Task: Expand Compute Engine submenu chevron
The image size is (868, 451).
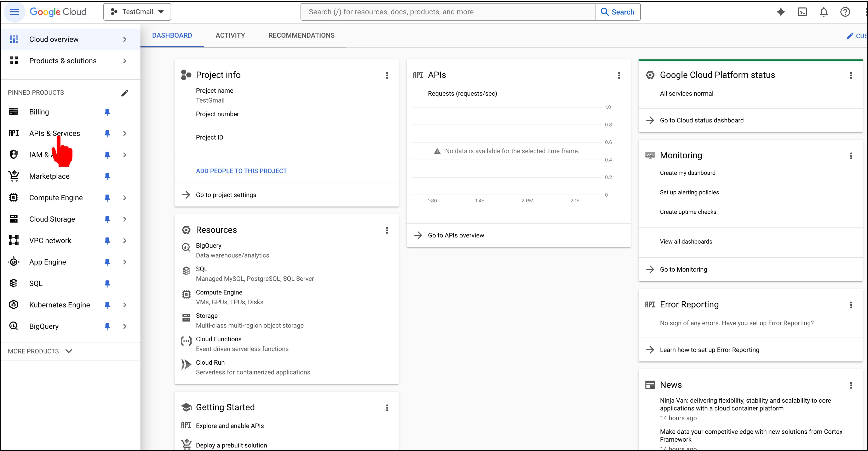Action: coord(125,198)
